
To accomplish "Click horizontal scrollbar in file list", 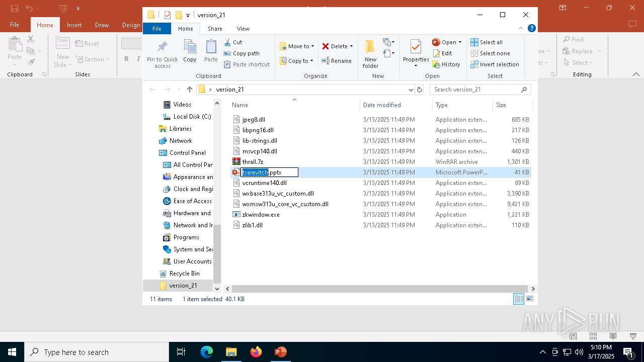I will pyautogui.click(x=379, y=289).
